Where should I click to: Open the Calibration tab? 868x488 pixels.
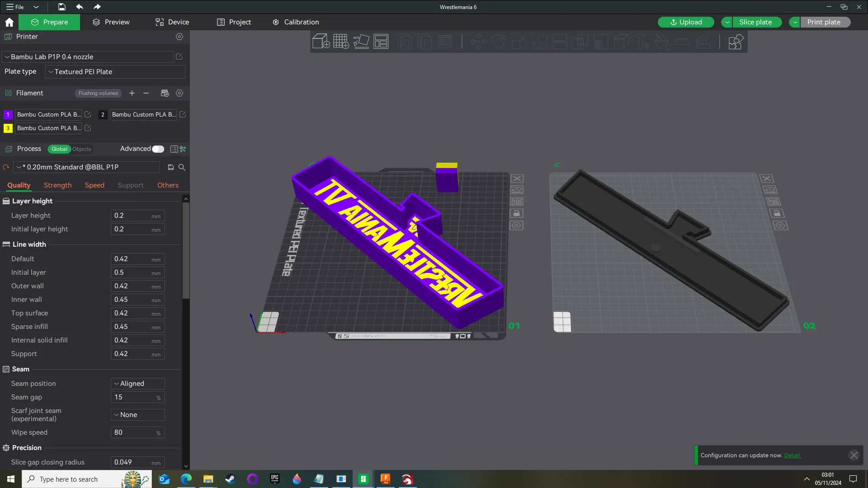296,22
